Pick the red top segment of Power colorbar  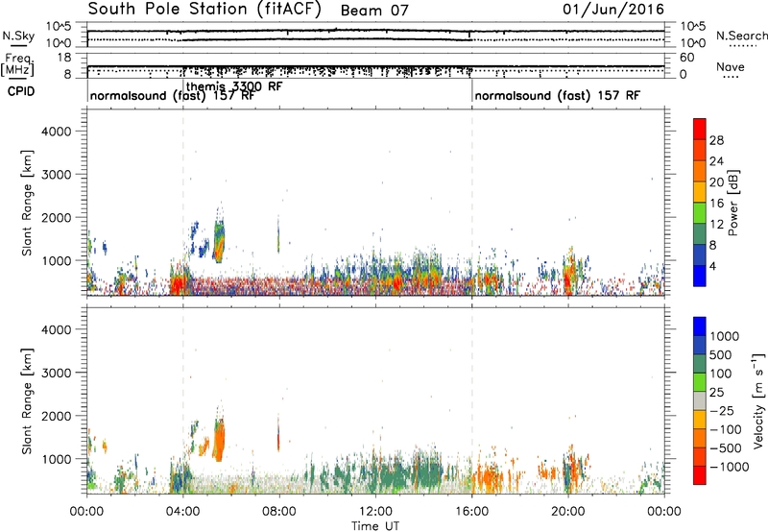tap(700, 129)
